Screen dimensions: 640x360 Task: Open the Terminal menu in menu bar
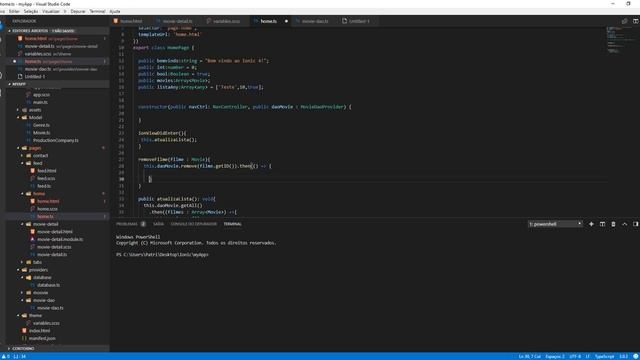click(97, 11)
